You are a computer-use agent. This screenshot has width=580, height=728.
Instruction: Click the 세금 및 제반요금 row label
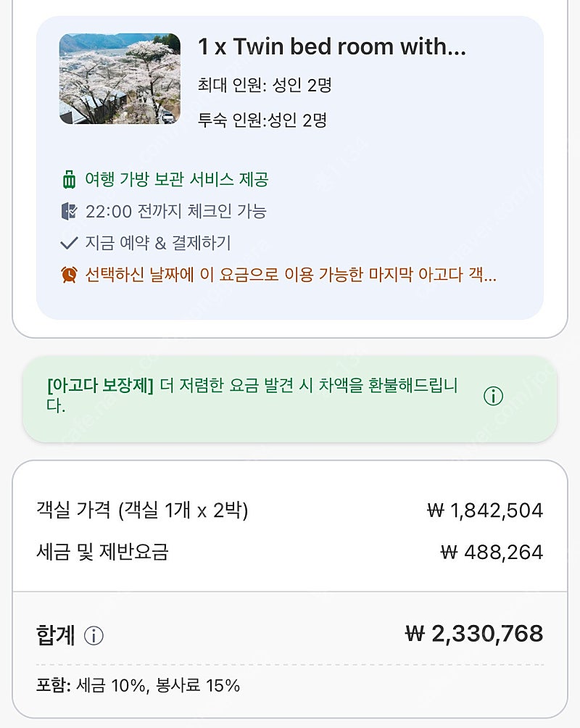pyautogui.click(x=103, y=552)
